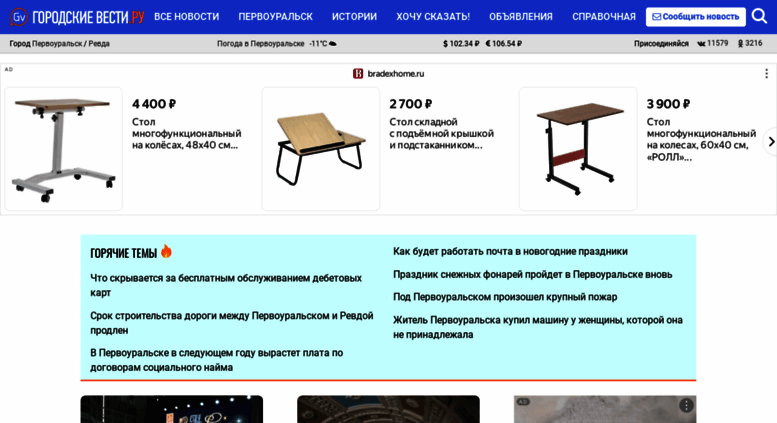777x423 pixels.
Task: Open article about новогодние праздники почта
Action: click(510, 251)
